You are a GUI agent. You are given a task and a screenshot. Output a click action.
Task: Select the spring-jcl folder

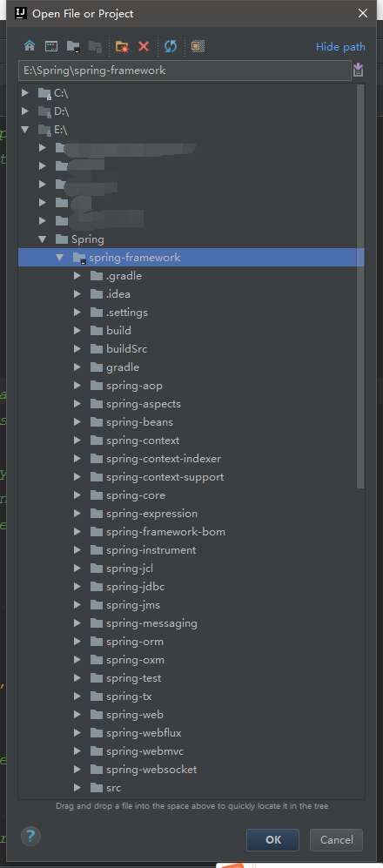coord(130,568)
